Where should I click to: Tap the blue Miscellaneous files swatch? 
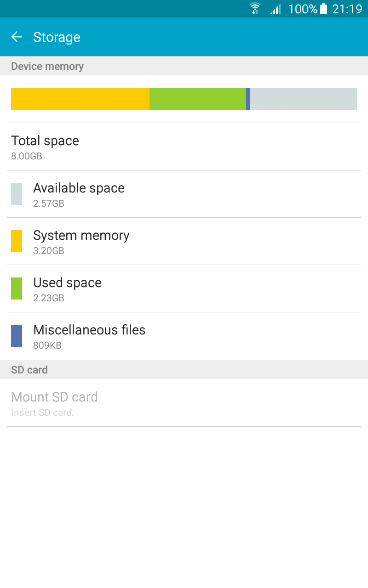click(17, 336)
